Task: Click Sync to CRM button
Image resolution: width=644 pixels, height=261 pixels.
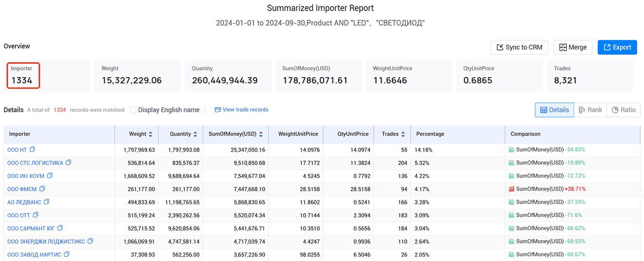Action: 519,47
